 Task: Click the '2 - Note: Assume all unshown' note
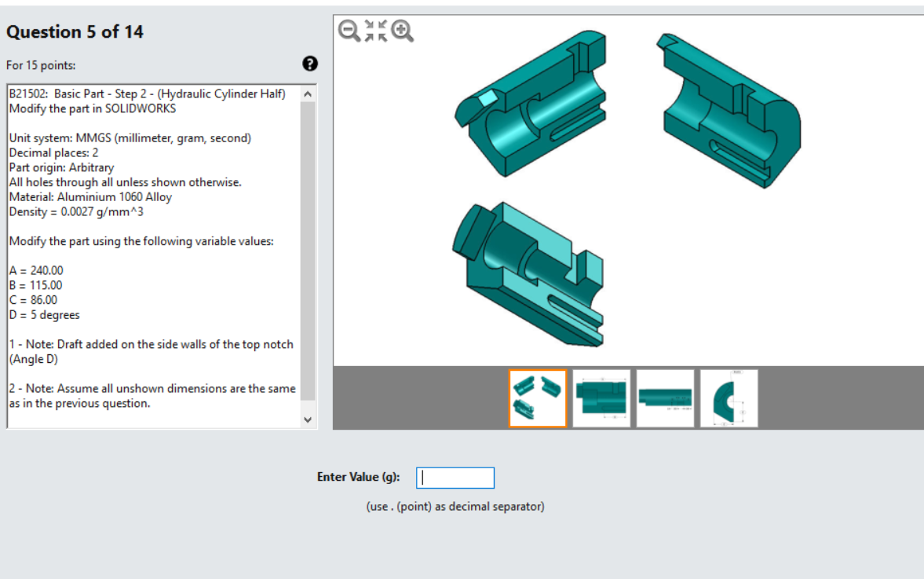(152, 396)
